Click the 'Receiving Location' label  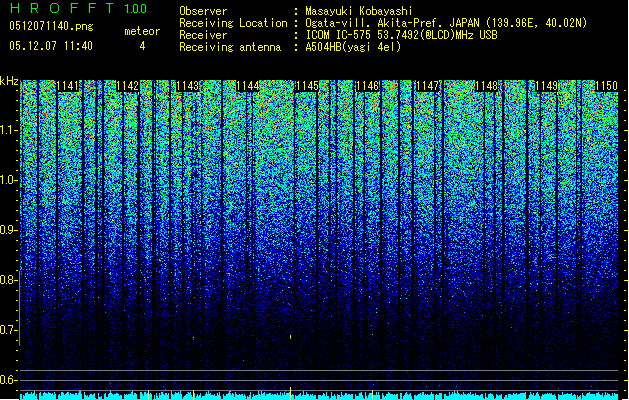pos(233,23)
